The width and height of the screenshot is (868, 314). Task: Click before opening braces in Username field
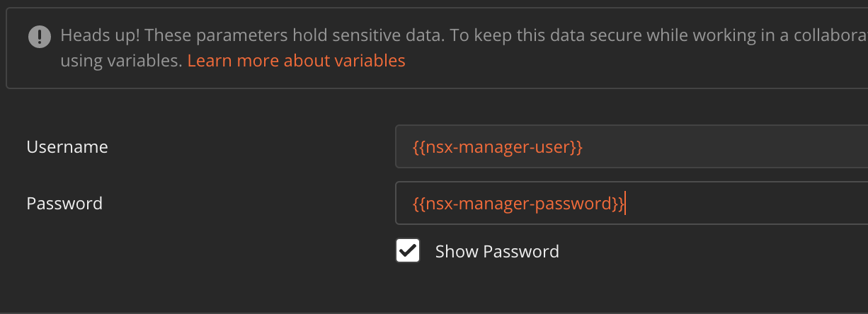coord(412,147)
